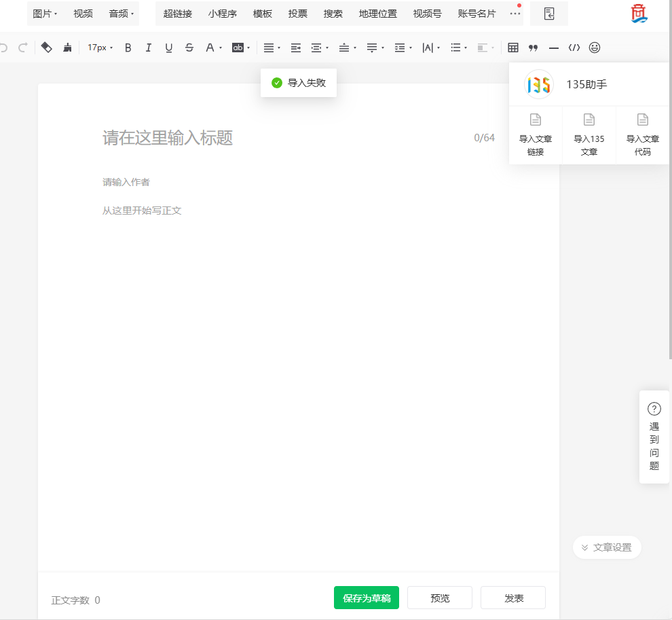Click 导入文章代码

tap(642, 135)
